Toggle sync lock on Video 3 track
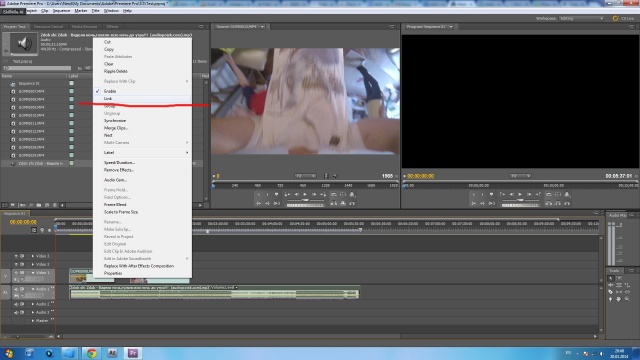Image resolution: width=640 pixels, height=360 pixels. (22, 256)
